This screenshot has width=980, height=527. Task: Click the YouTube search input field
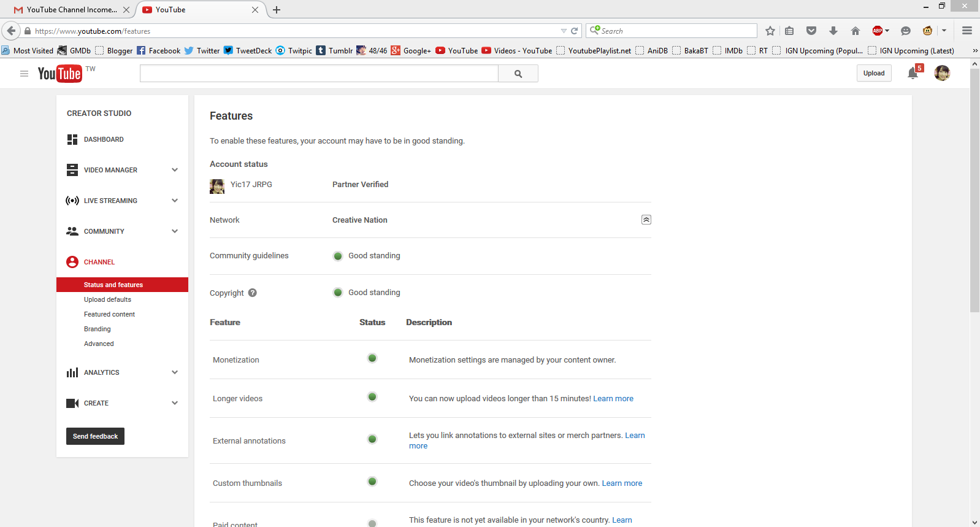click(x=319, y=74)
